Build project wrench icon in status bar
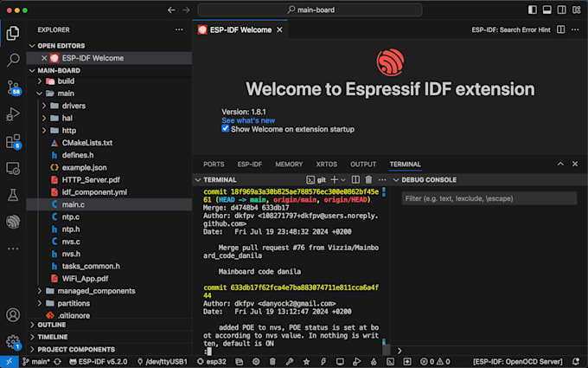Viewport: 588px width, 368px height. tap(290, 362)
